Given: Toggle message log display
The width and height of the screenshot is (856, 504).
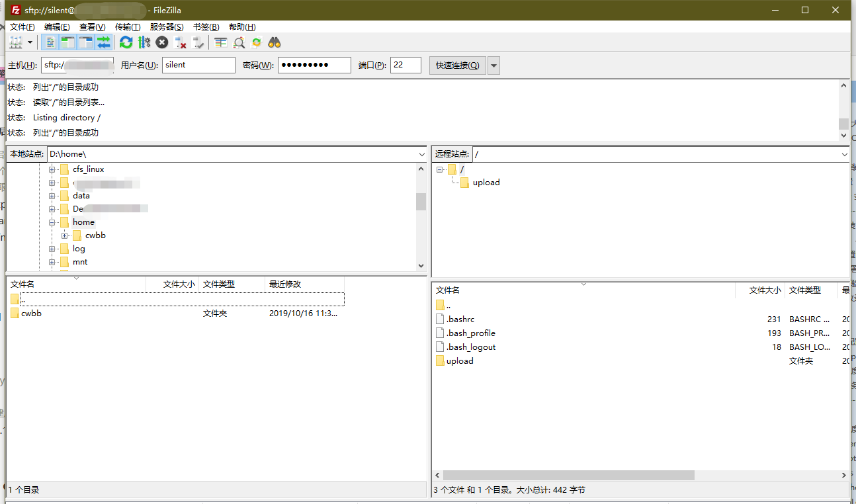Looking at the screenshot, I should [x=50, y=42].
